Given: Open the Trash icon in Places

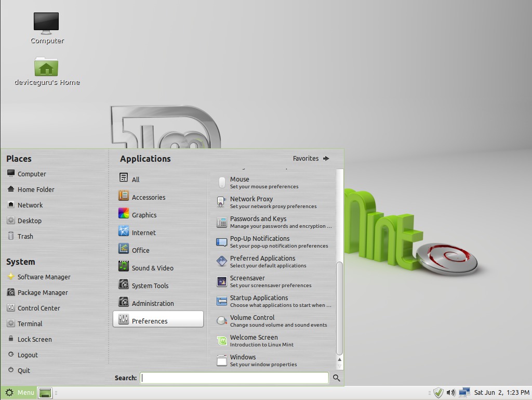Looking at the screenshot, I should click(11, 236).
